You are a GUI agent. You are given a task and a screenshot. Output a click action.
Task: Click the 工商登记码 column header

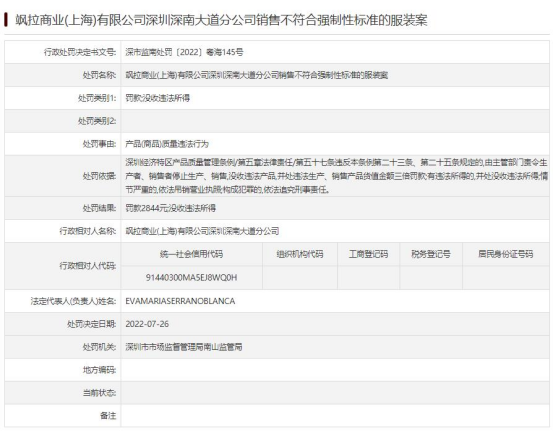[369, 254]
